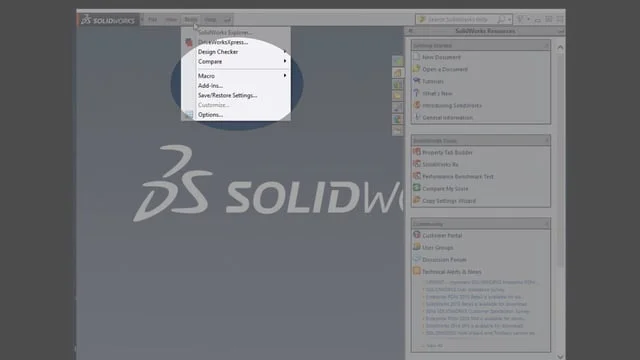Select Save/Restore Settings

click(236, 96)
